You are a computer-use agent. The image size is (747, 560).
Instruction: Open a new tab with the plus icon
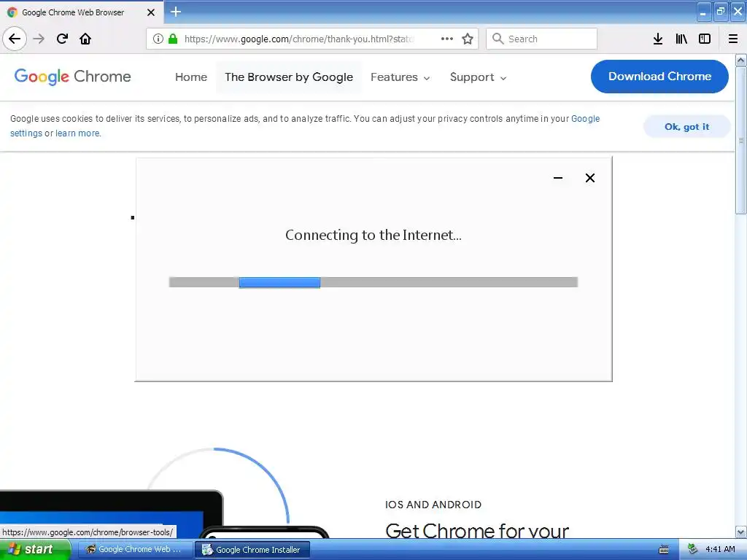[176, 12]
